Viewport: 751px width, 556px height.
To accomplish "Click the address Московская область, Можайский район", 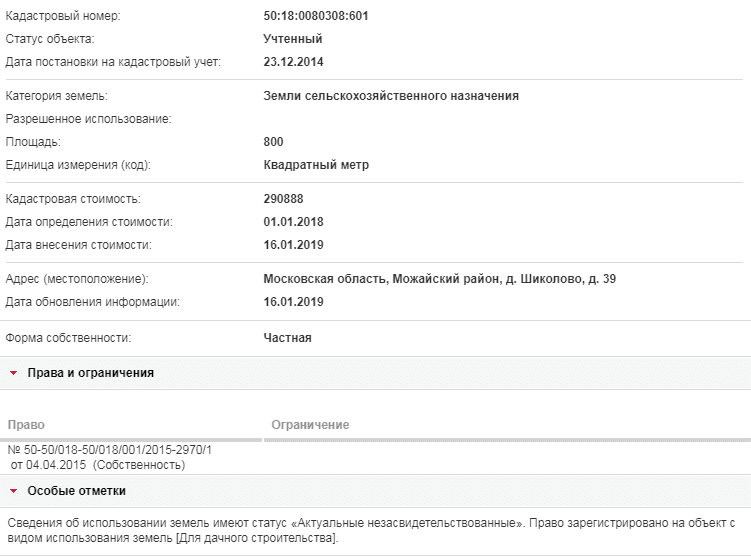I will (x=383, y=279).
